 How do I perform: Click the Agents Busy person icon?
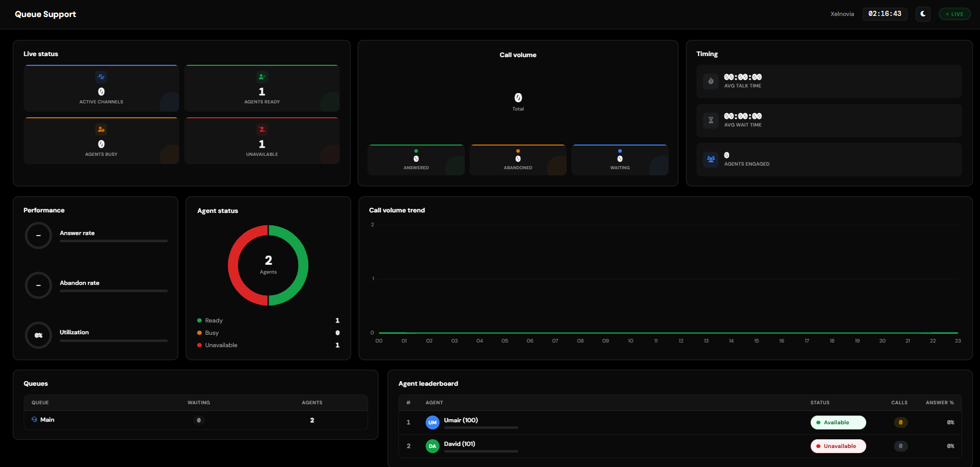pos(101,130)
